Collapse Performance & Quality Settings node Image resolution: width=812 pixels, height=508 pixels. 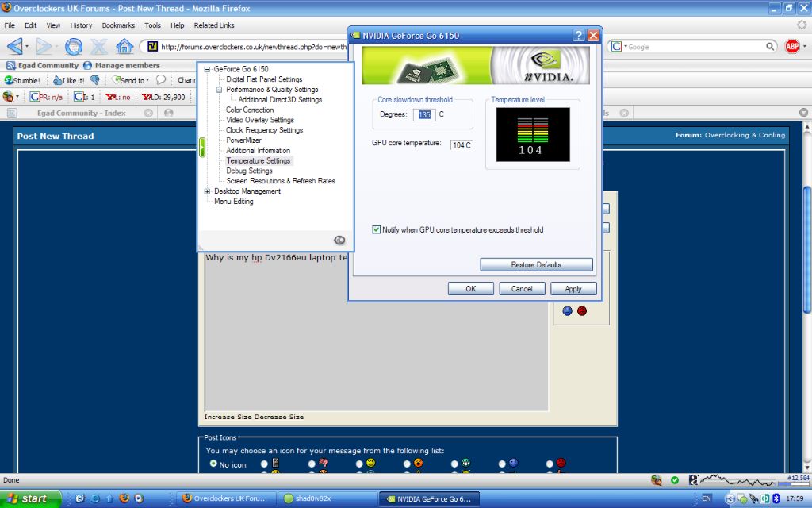pyautogui.click(x=219, y=90)
